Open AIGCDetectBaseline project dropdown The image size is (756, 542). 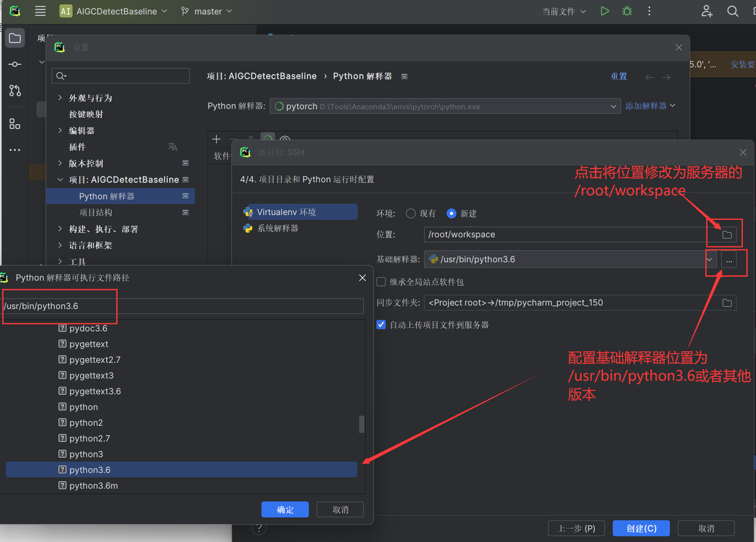(x=113, y=11)
